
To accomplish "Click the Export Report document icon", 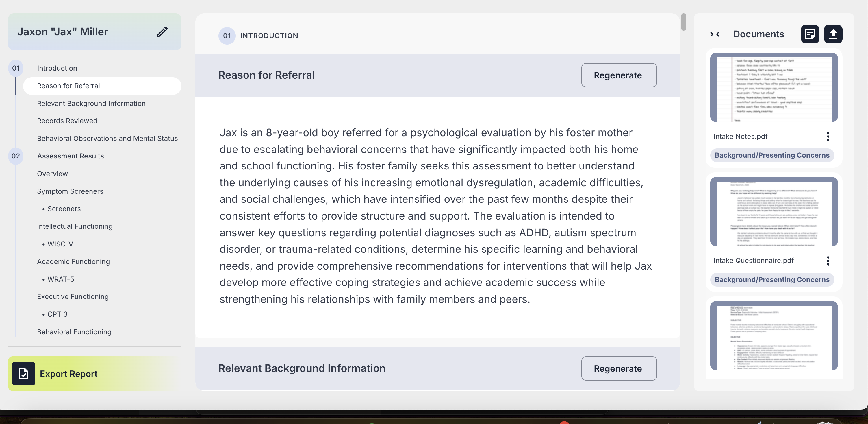I will click(x=24, y=373).
